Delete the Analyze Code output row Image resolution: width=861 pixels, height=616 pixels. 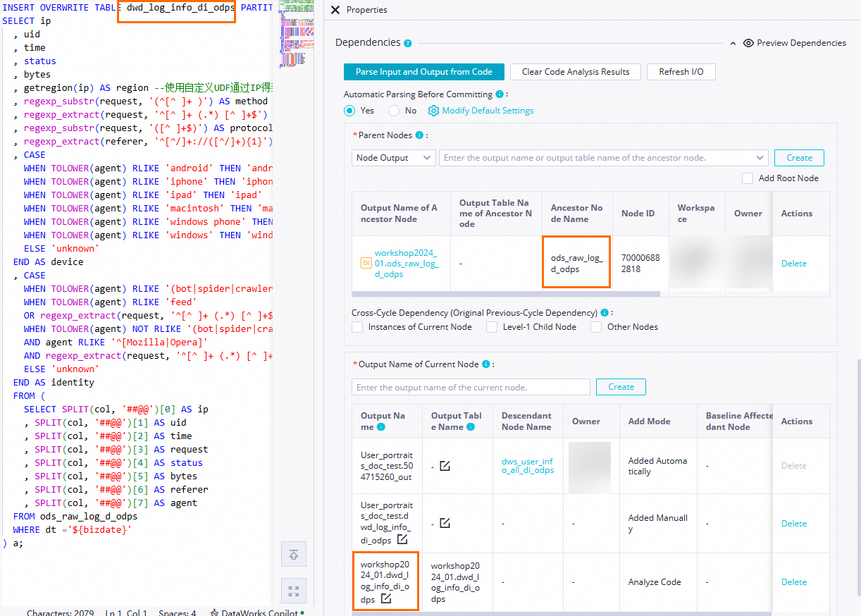(794, 582)
